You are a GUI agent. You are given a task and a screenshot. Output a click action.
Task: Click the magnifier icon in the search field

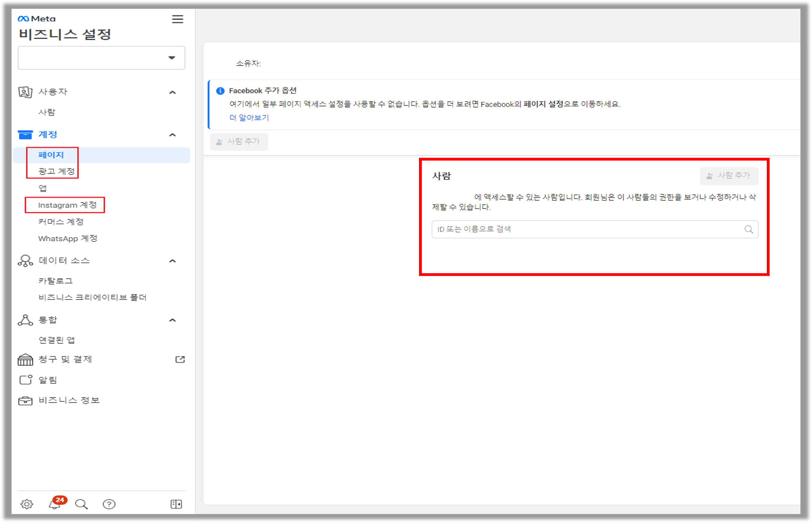pos(749,229)
